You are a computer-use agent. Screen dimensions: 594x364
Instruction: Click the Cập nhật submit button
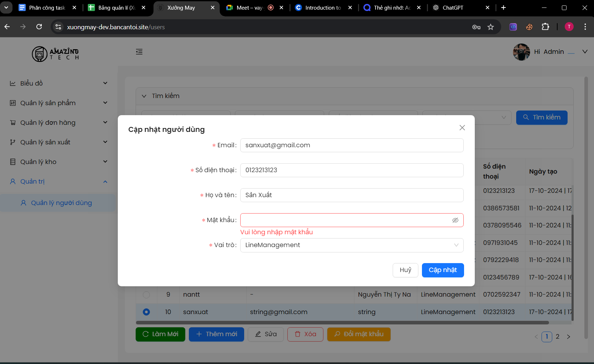443,270
